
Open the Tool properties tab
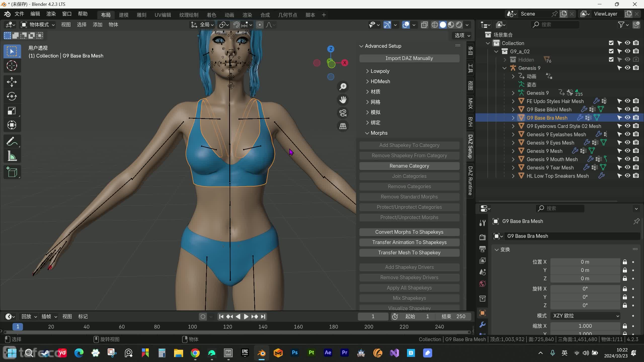[x=482, y=223]
